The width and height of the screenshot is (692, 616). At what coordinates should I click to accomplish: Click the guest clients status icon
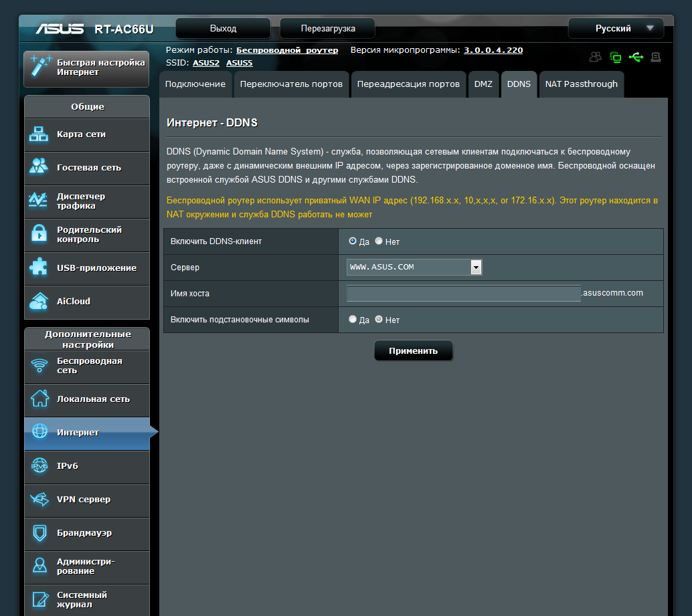596,57
